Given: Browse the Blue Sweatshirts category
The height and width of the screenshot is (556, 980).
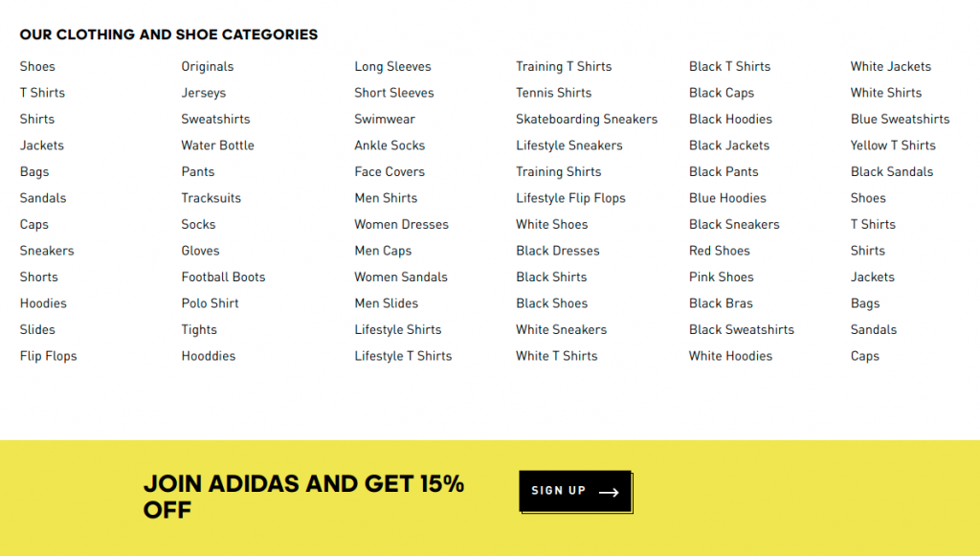Looking at the screenshot, I should 900,120.
